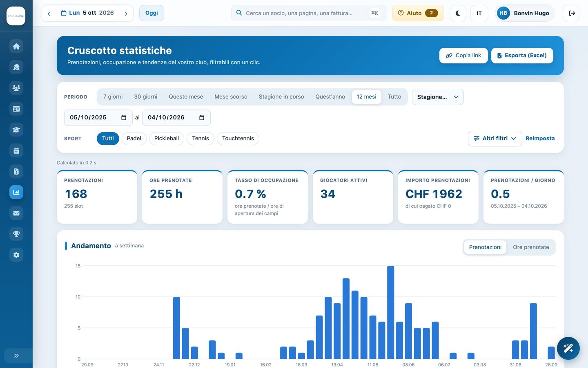This screenshot has height=368, width=588.
Task: Open the Aiuto help button
Action: tap(418, 13)
